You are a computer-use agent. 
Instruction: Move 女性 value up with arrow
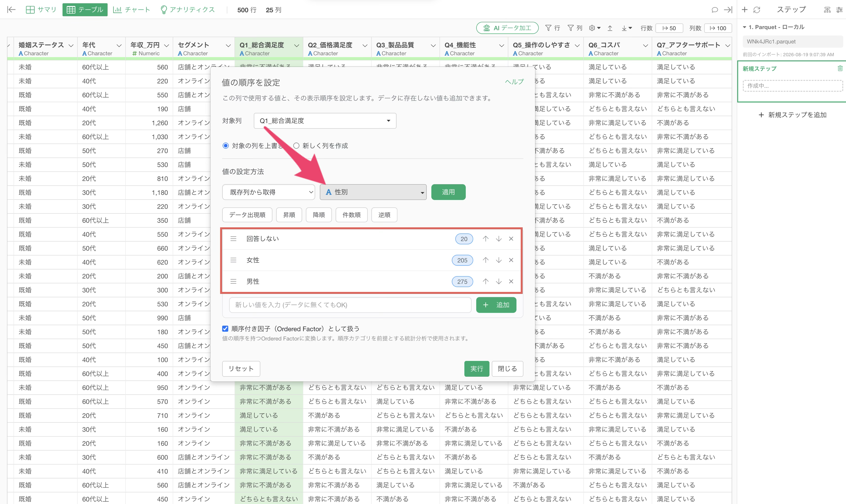click(x=486, y=260)
